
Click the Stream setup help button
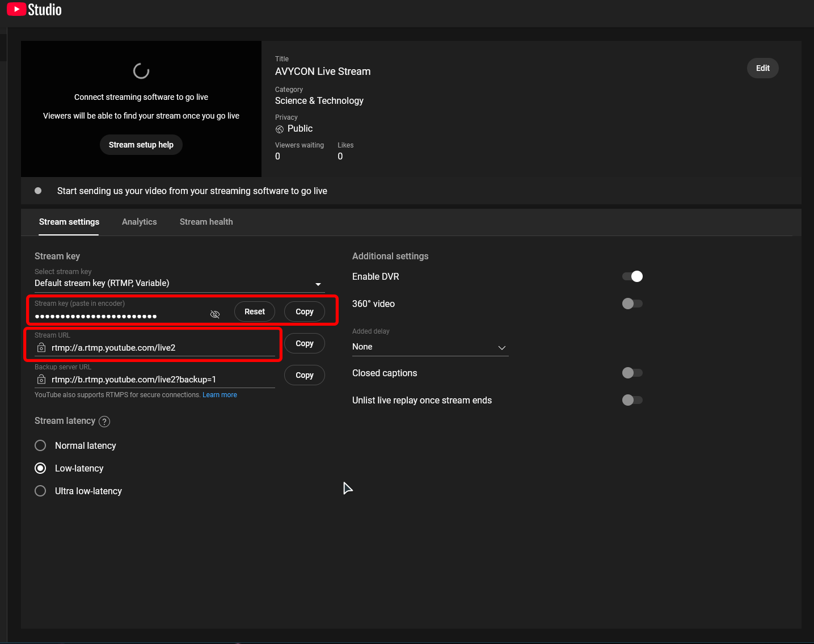tap(141, 145)
